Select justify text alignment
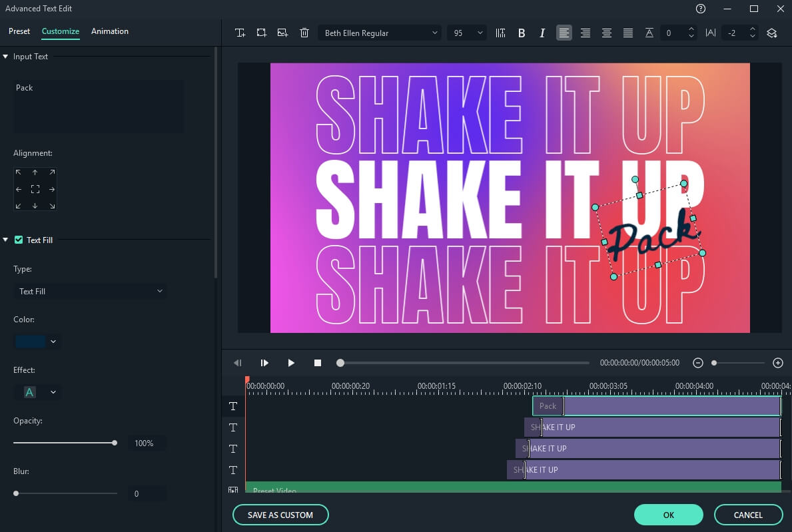792x532 pixels. click(627, 33)
